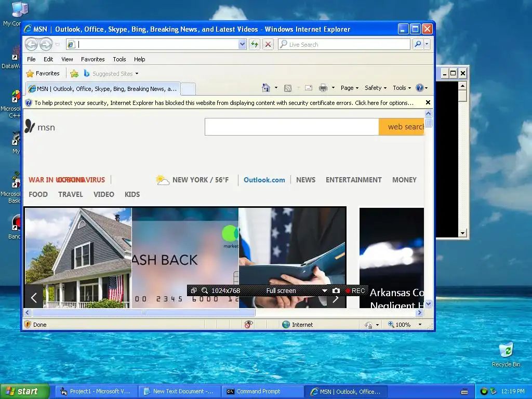Open the Edit menu
The width and height of the screenshot is (532, 399).
click(48, 59)
